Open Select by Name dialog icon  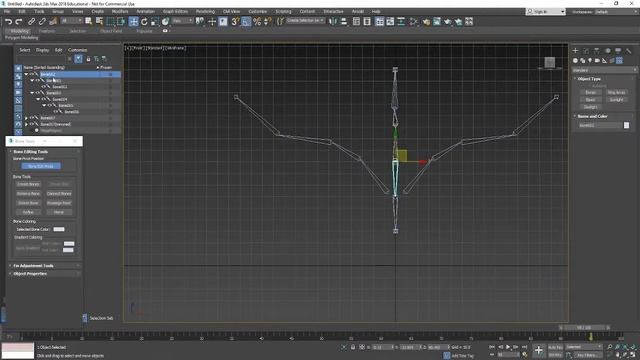99,21
